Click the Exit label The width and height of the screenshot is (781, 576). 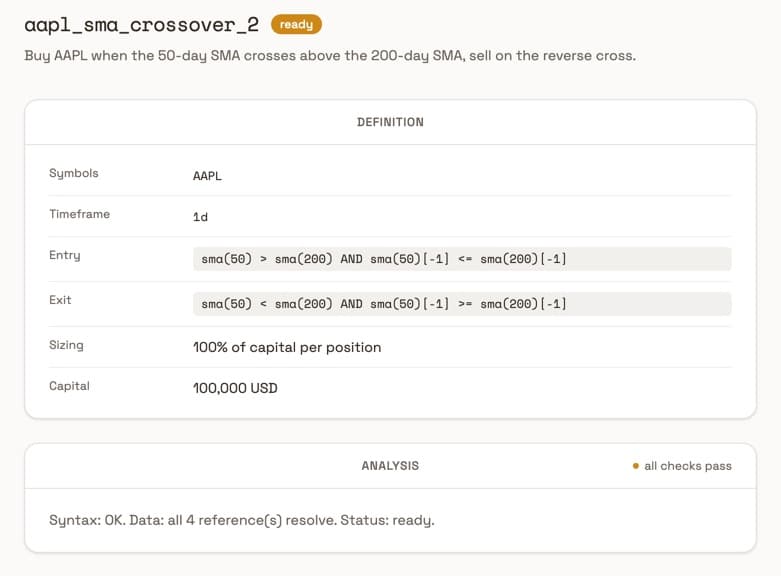60,300
